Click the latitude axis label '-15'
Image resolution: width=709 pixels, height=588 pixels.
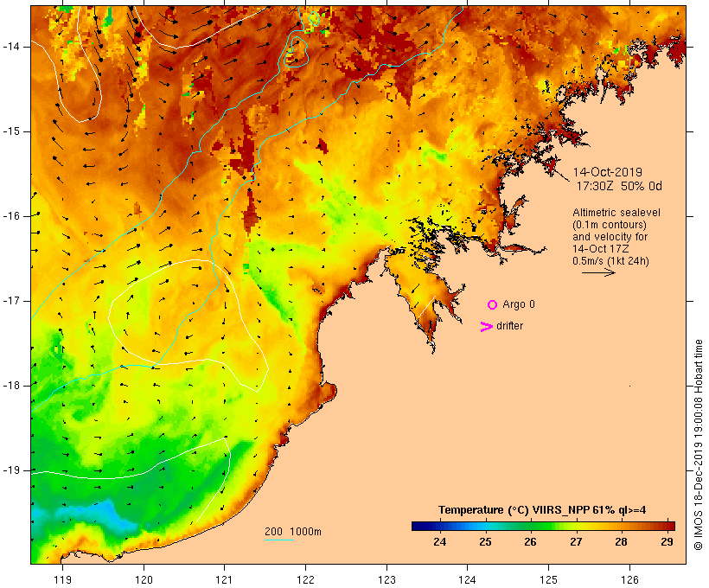[x=10, y=131]
